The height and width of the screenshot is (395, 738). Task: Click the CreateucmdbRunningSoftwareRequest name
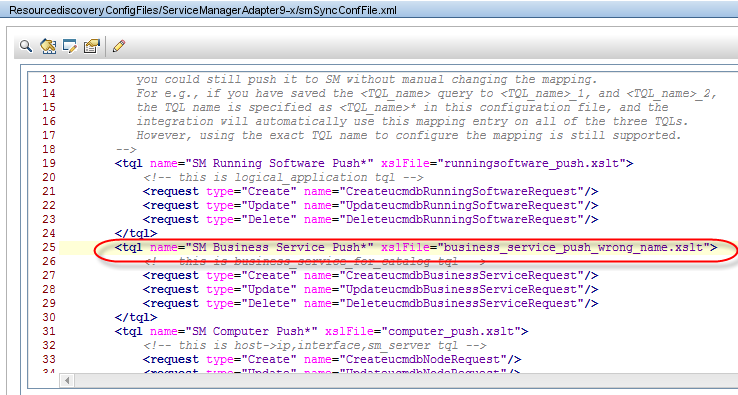pyautogui.click(x=462, y=192)
